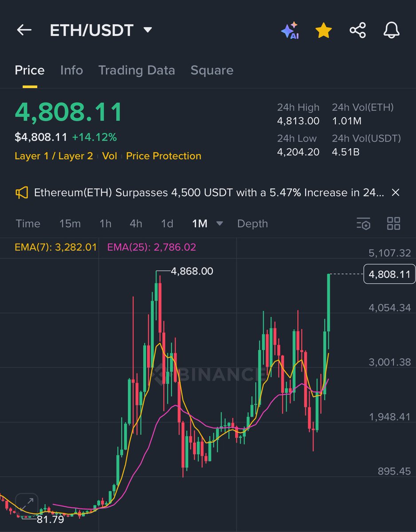This screenshot has height=532, width=416.
Task: Tap the Vol tag
Action: coord(110,156)
